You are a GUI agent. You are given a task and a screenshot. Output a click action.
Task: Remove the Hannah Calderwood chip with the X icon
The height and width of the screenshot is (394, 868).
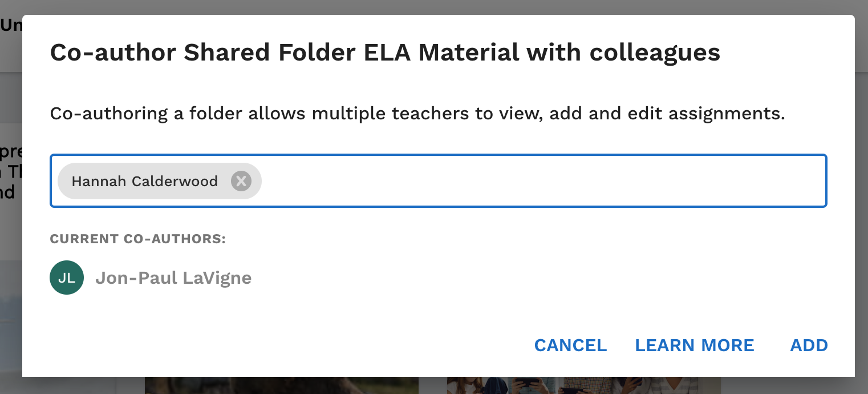coord(241,182)
